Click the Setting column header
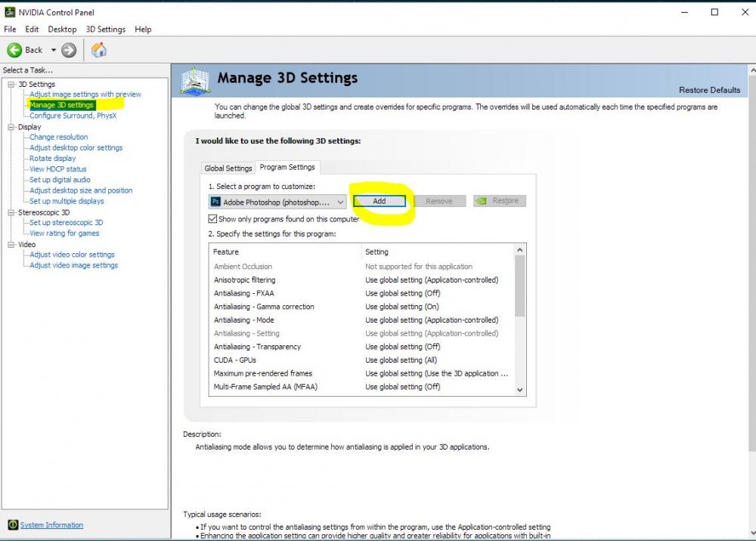This screenshot has width=756, height=541. pyautogui.click(x=438, y=252)
